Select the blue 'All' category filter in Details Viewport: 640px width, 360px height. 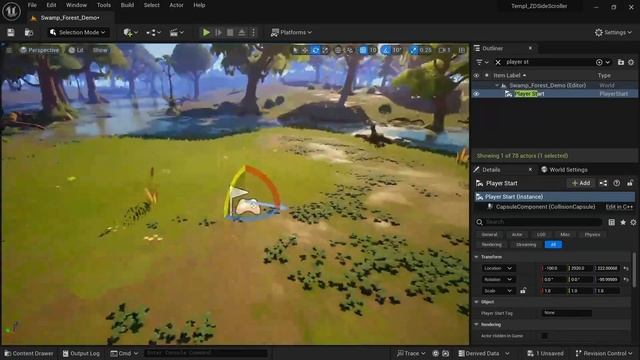[553, 244]
